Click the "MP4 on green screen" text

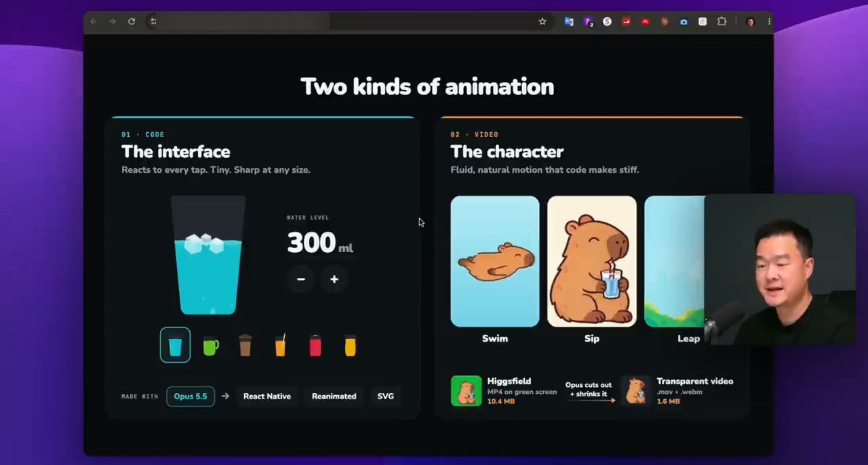[x=522, y=392]
